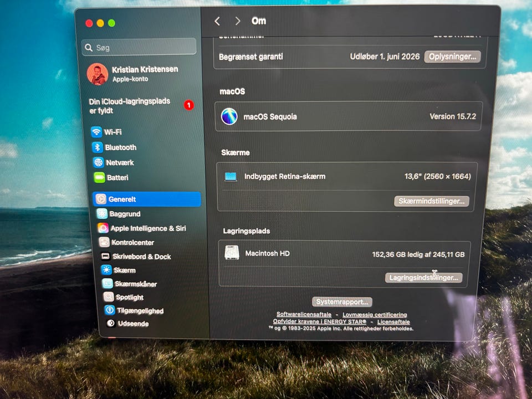Go forward with the right chevron
Screen dimensions: 532x399
click(238, 22)
